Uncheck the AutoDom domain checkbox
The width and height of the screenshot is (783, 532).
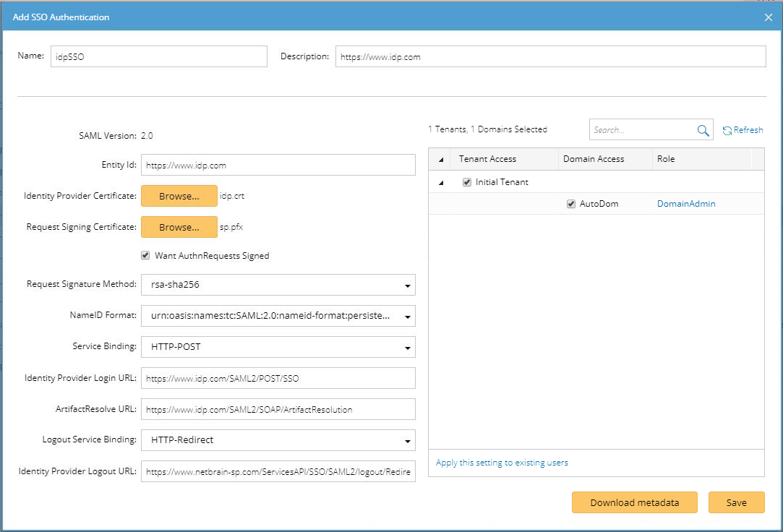[570, 204]
